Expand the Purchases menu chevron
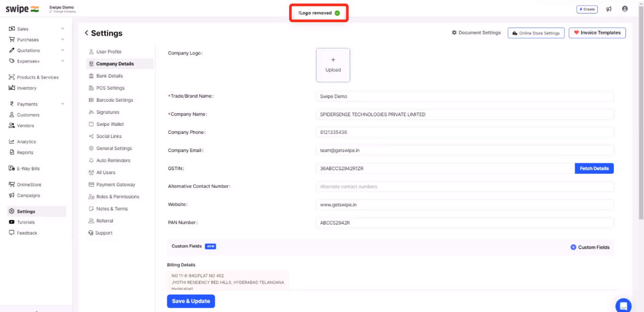 pyautogui.click(x=62, y=40)
